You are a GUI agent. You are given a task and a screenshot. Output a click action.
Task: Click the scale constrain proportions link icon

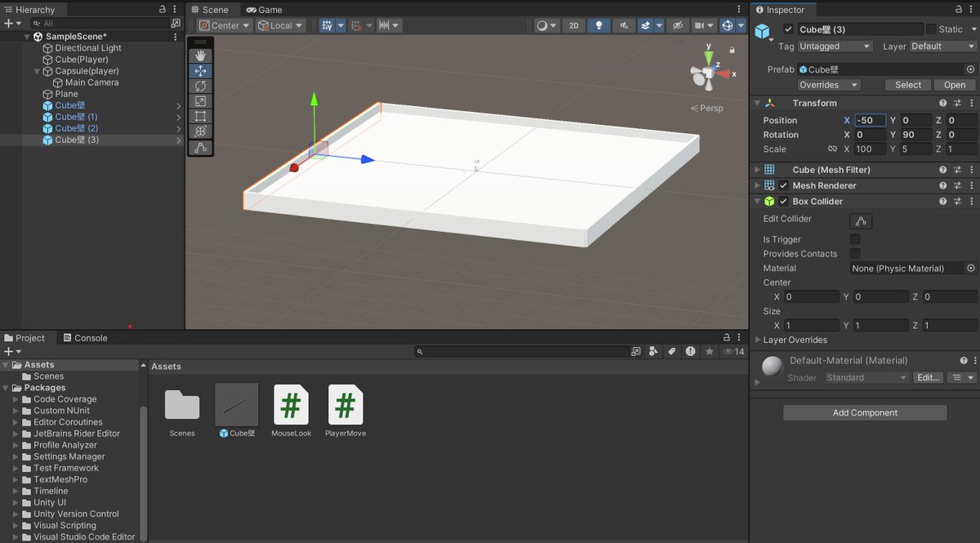[832, 149]
